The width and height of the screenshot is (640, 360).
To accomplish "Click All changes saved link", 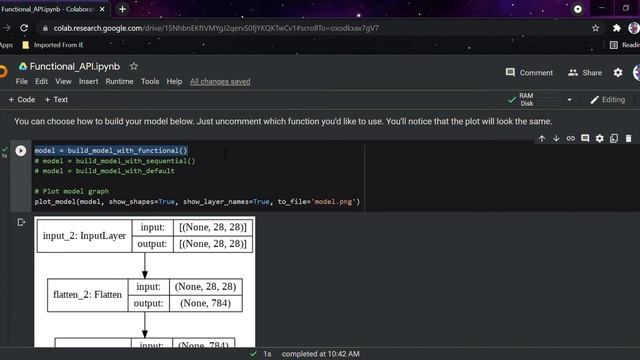I will (x=220, y=82).
